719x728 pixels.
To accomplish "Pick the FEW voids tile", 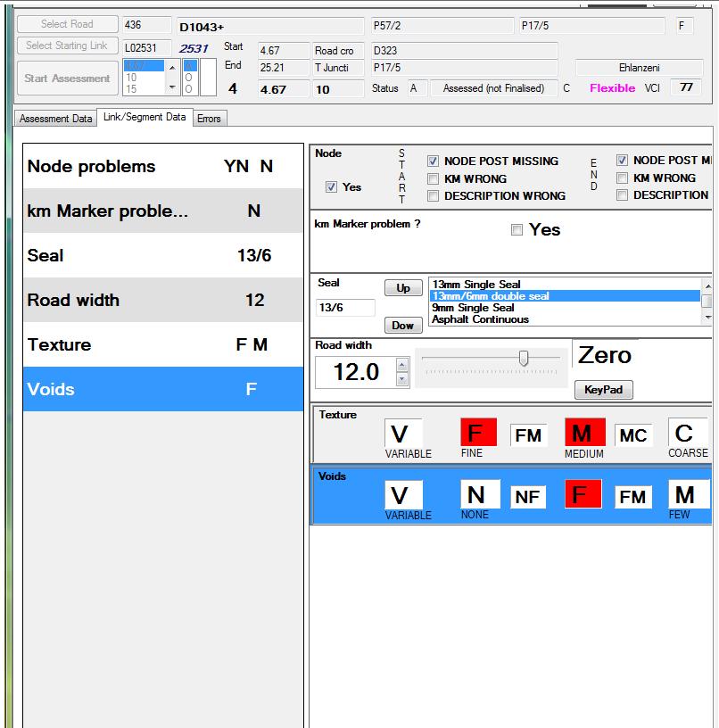I will tap(684, 494).
